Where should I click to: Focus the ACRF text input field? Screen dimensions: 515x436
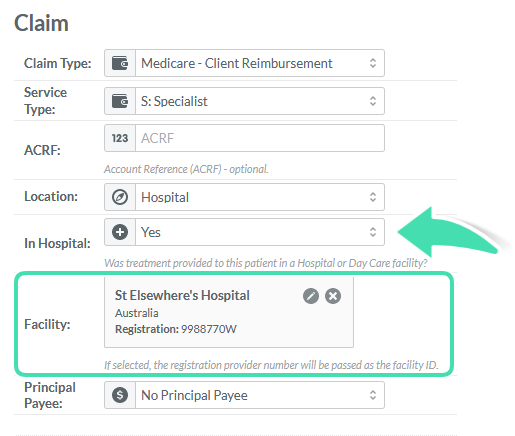click(260, 138)
